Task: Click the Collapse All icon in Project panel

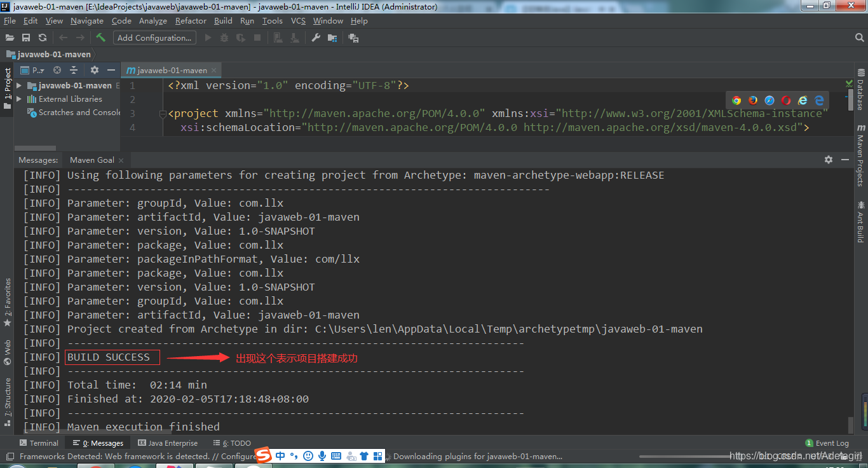Action: click(x=74, y=70)
